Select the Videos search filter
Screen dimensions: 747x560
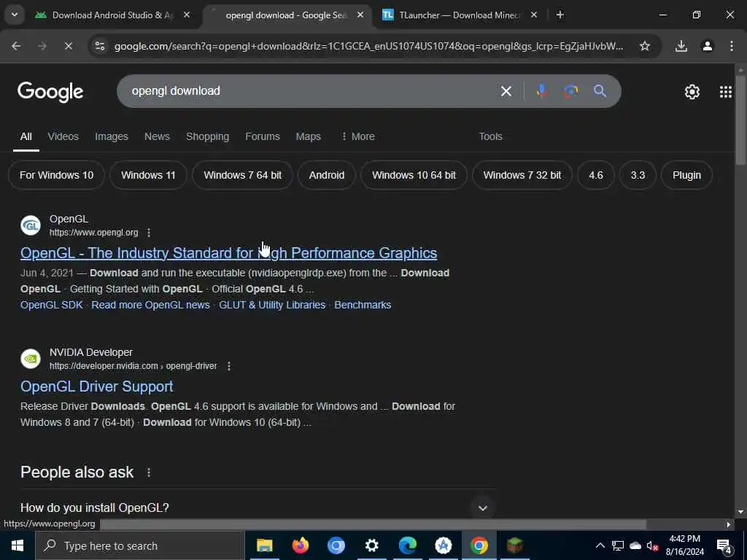63,136
